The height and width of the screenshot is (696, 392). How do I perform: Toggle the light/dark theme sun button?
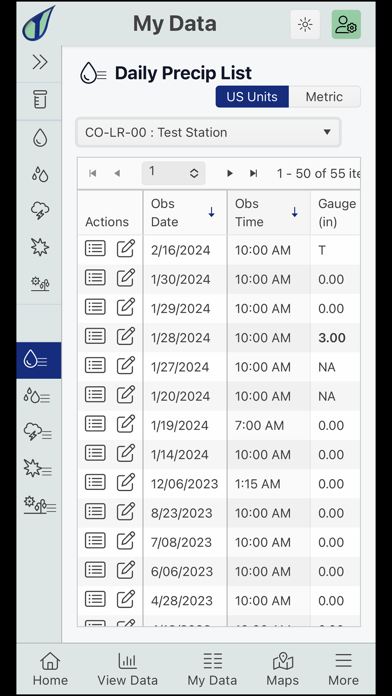click(x=305, y=24)
